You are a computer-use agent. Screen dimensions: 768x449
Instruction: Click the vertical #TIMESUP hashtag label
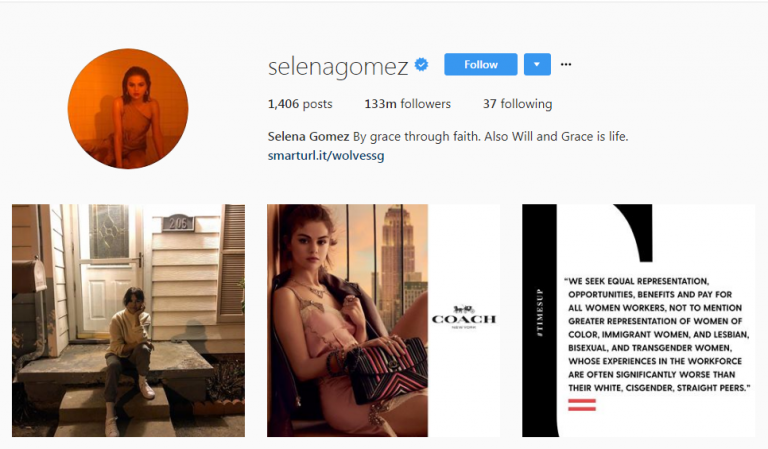click(x=539, y=312)
